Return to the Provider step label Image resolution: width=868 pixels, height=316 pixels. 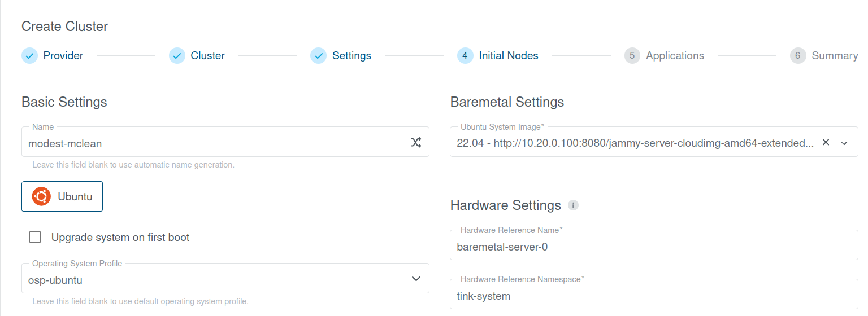point(63,56)
